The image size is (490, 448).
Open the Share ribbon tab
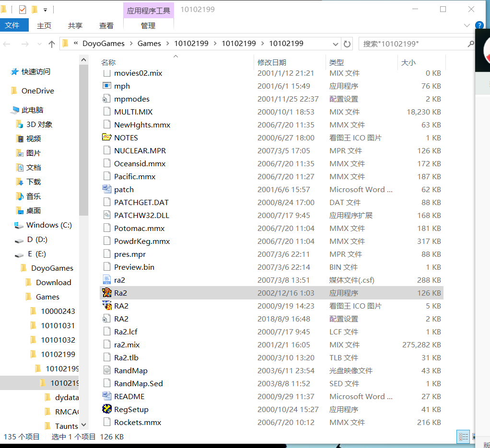pos(75,25)
